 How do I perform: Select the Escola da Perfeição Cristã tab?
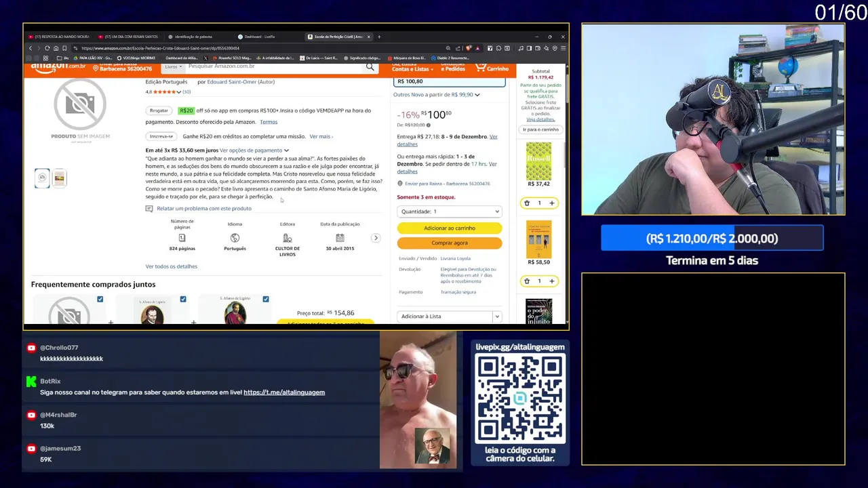coord(338,37)
